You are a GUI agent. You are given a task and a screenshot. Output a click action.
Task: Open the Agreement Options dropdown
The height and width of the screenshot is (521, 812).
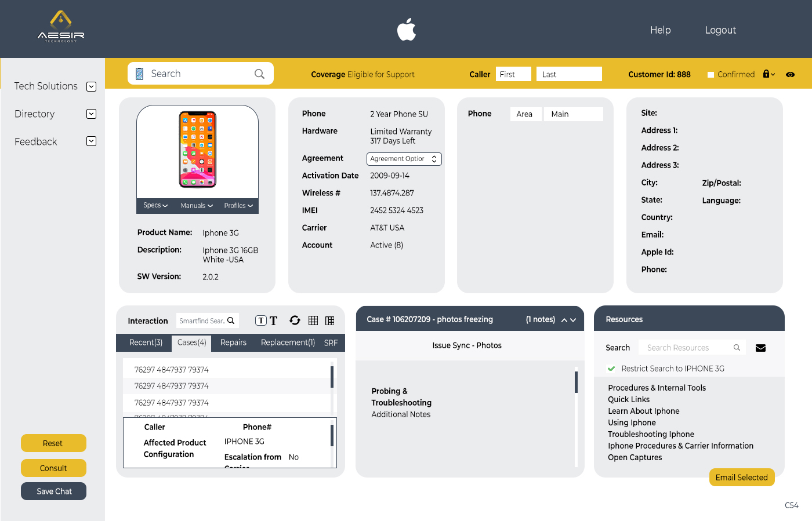point(404,159)
